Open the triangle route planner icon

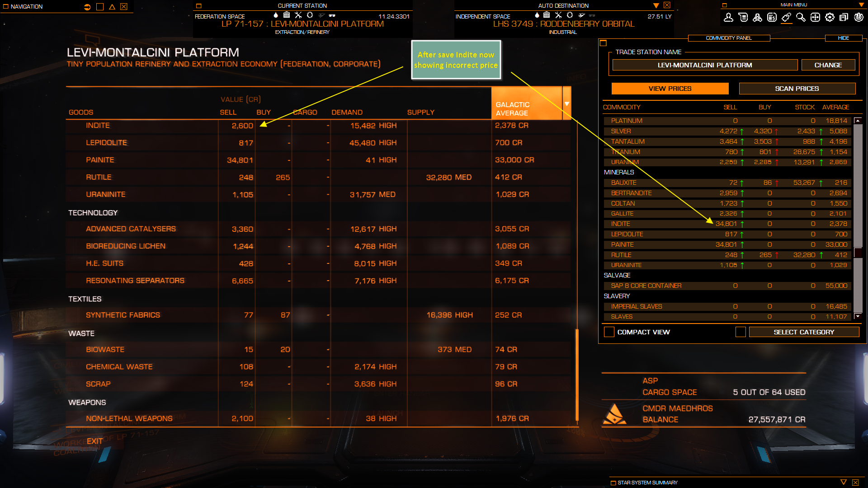pos(757,17)
